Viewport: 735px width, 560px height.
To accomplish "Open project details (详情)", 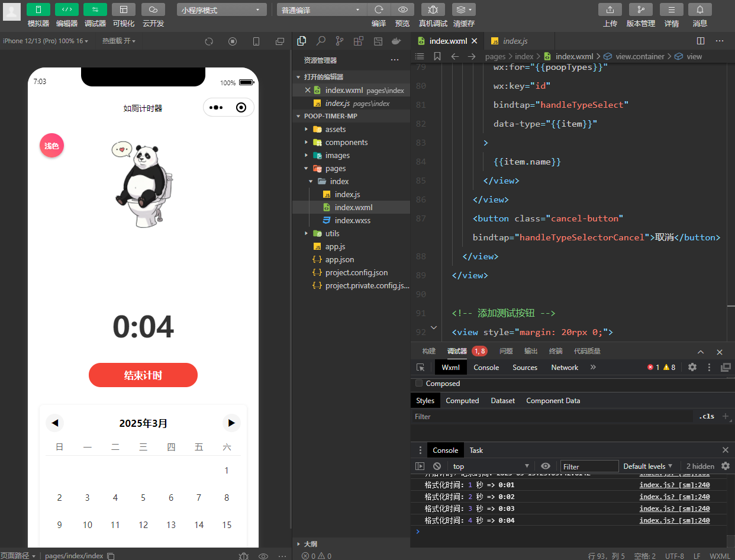I will [x=672, y=9].
